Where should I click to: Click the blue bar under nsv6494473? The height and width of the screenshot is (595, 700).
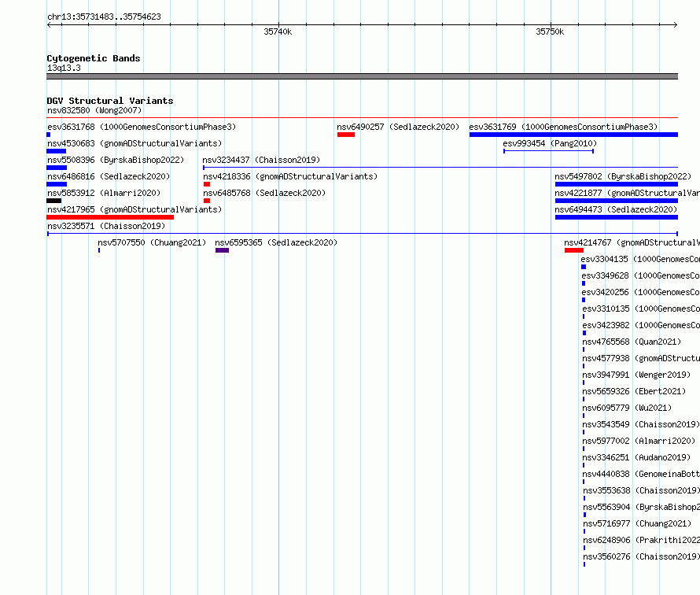617,217
